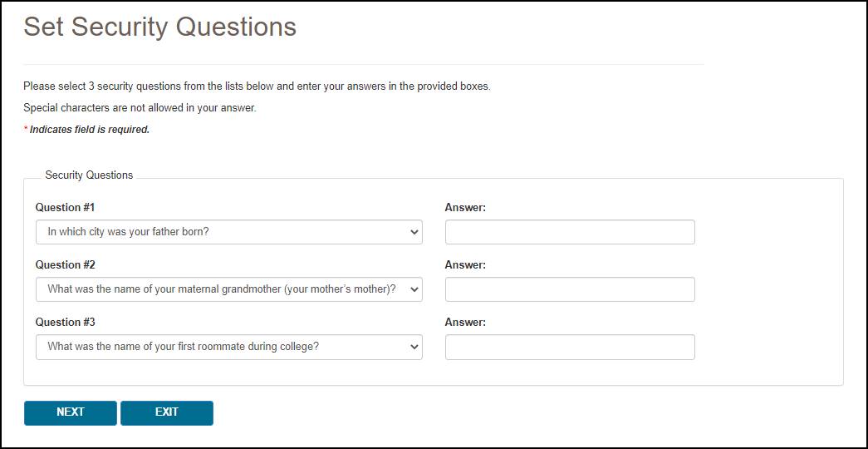This screenshot has width=868, height=449.
Task: Open the maternal grandmother question dropdown
Action: pos(228,289)
